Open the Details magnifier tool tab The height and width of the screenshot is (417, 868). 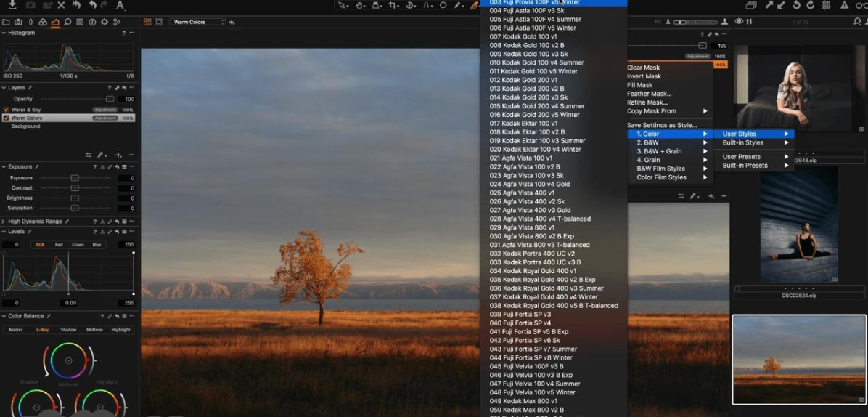pos(67,22)
